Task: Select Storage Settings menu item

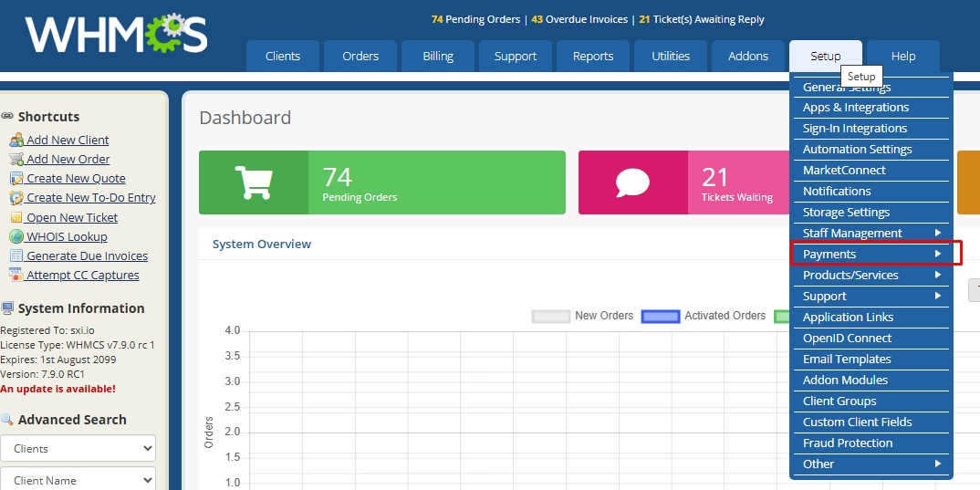Action: [872, 213]
